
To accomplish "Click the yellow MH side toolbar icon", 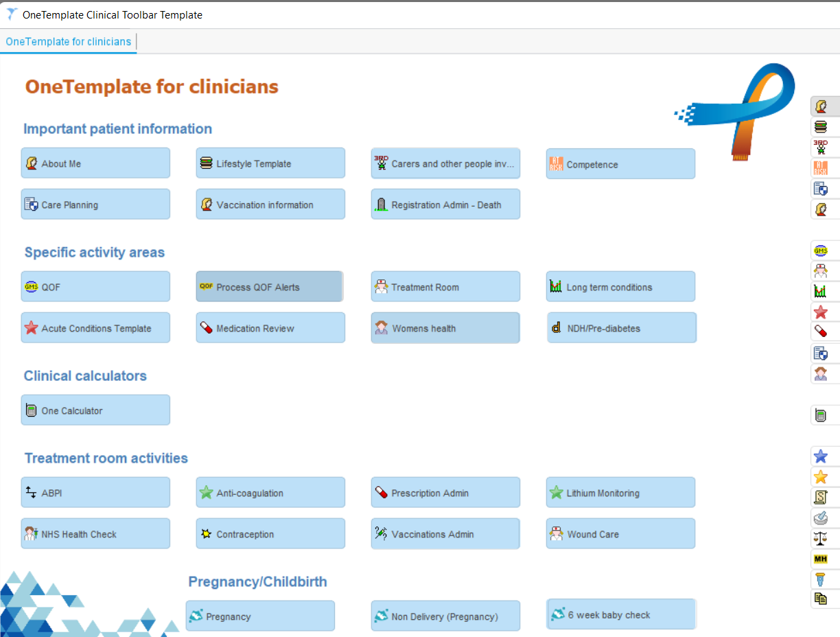I will coord(820,559).
